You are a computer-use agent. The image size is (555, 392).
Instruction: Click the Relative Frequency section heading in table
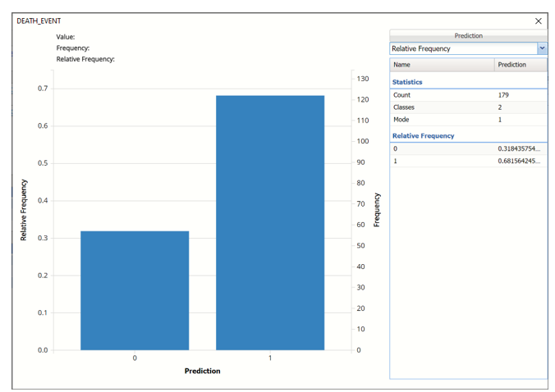click(x=423, y=135)
